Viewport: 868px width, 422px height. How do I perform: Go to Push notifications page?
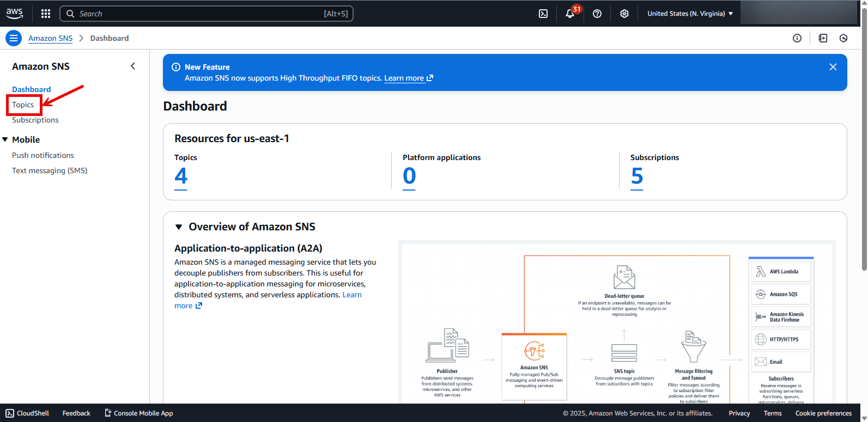[43, 155]
